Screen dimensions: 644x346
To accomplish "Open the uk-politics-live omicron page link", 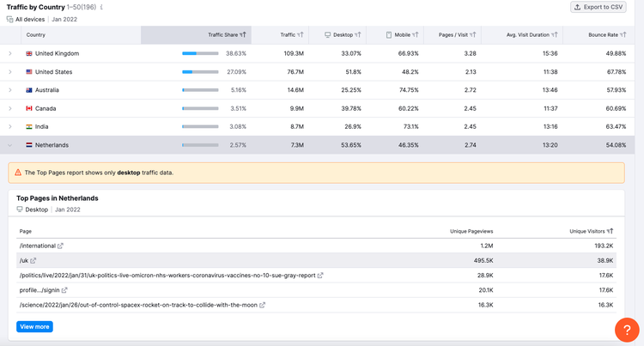I will (x=167, y=276).
